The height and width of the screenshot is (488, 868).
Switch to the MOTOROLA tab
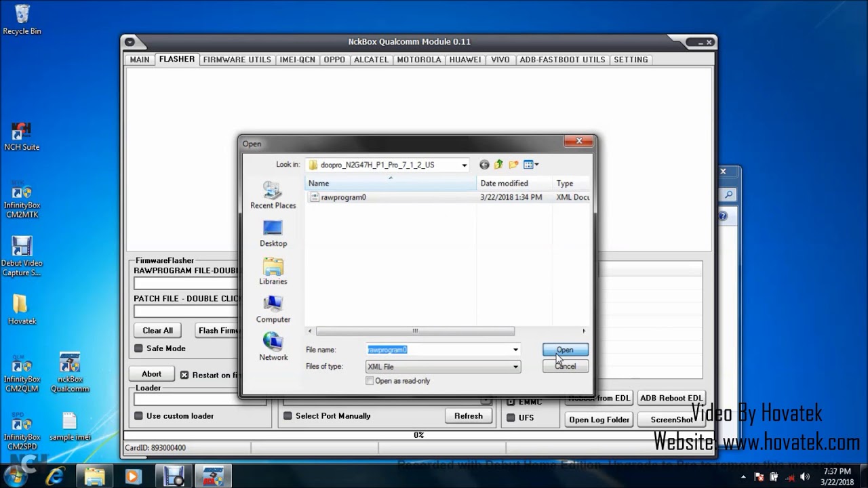(419, 60)
